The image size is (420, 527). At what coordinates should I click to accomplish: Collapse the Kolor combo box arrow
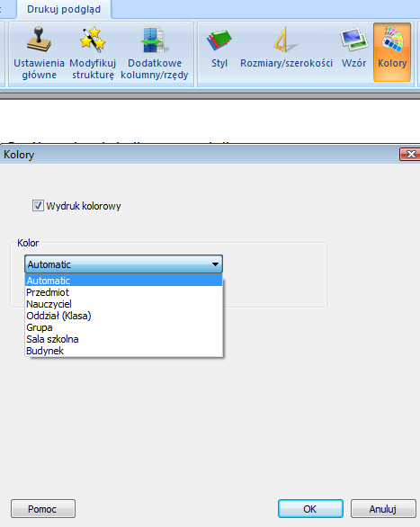pos(215,264)
